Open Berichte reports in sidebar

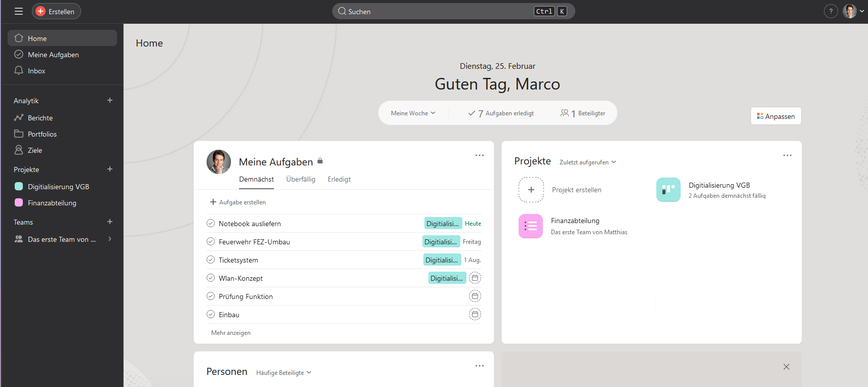[62, 117]
